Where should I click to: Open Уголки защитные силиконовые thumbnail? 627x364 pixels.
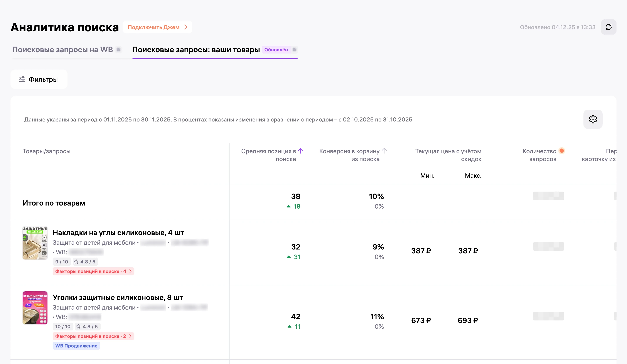tap(35, 308)
